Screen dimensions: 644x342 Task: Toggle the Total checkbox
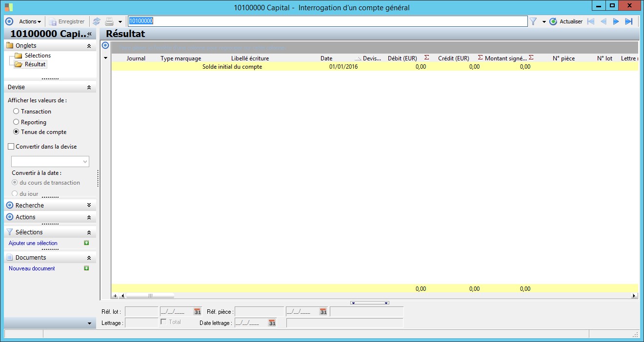click(x=163, y=322)
